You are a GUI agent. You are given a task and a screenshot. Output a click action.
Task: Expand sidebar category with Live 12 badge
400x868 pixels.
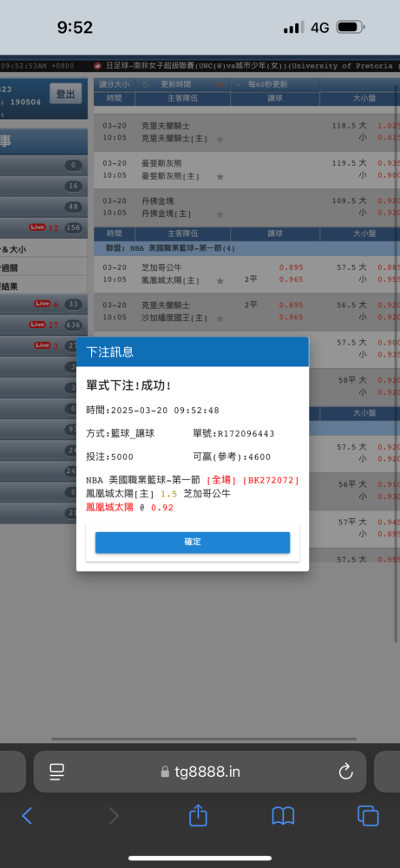point(43,227)
